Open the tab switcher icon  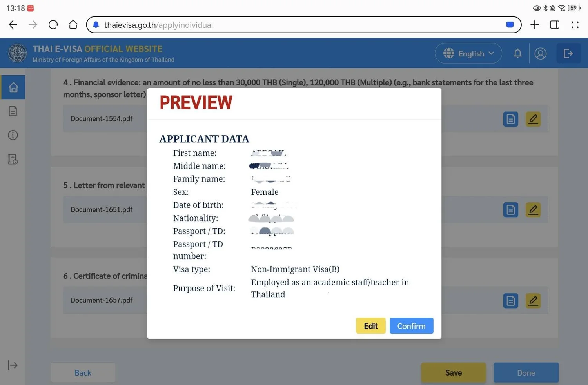tap(555, 25)
